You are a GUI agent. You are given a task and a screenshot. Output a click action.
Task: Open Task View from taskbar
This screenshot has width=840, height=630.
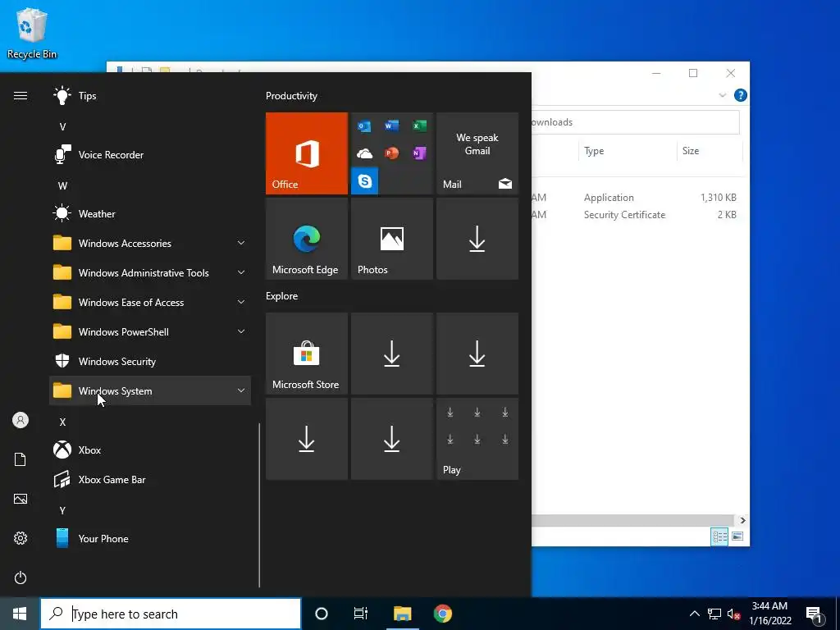point(361,614)
